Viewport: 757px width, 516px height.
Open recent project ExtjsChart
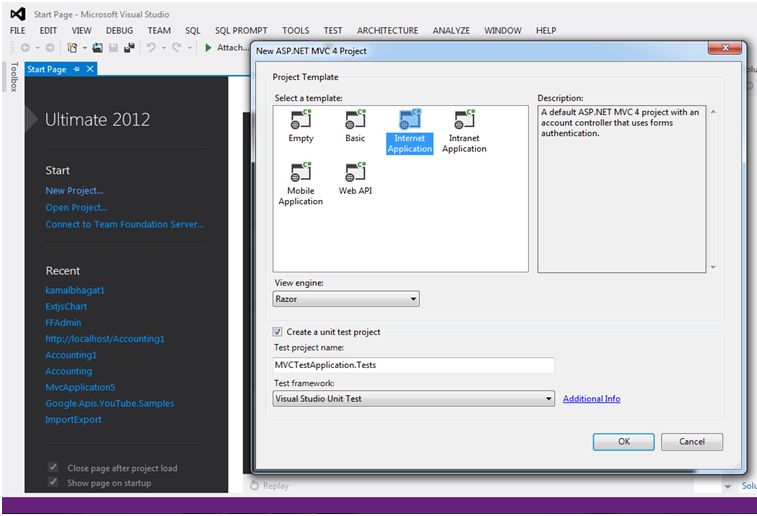66,307
